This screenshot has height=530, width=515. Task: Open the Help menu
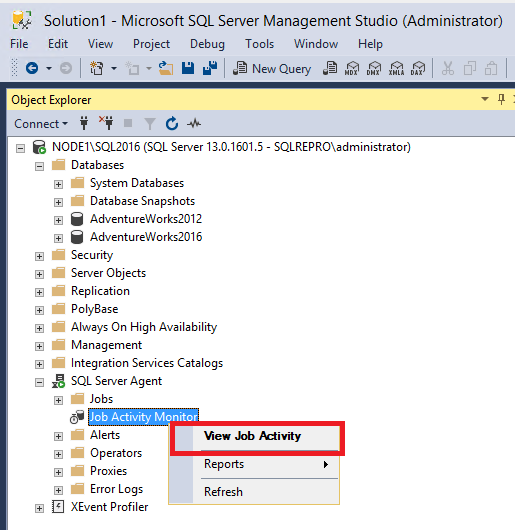(370, 44)
